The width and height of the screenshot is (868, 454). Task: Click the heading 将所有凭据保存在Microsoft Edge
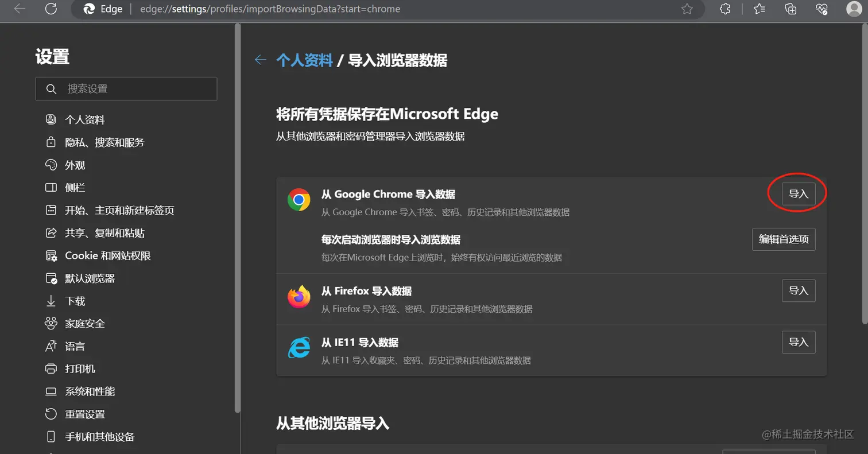[x=387, y=114]
